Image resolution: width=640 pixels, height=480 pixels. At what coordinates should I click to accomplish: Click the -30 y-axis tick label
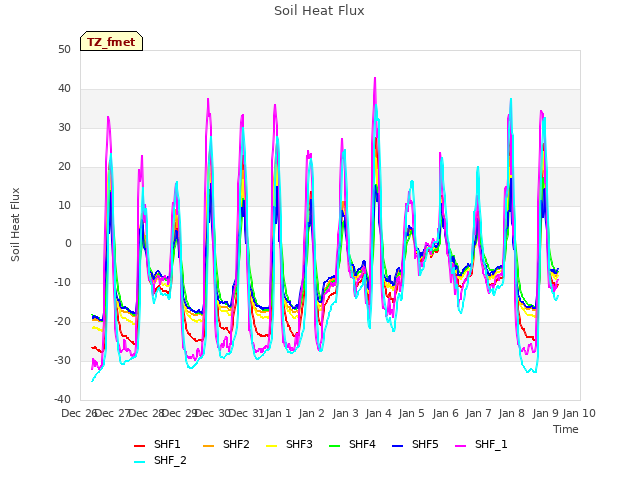point(62,360)
